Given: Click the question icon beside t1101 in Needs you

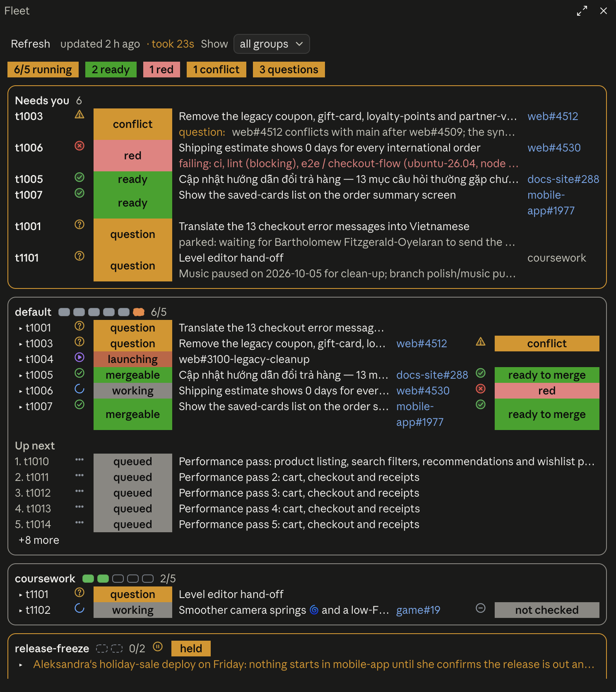Looking at the screenshot, I should click(x=79, y=256).
